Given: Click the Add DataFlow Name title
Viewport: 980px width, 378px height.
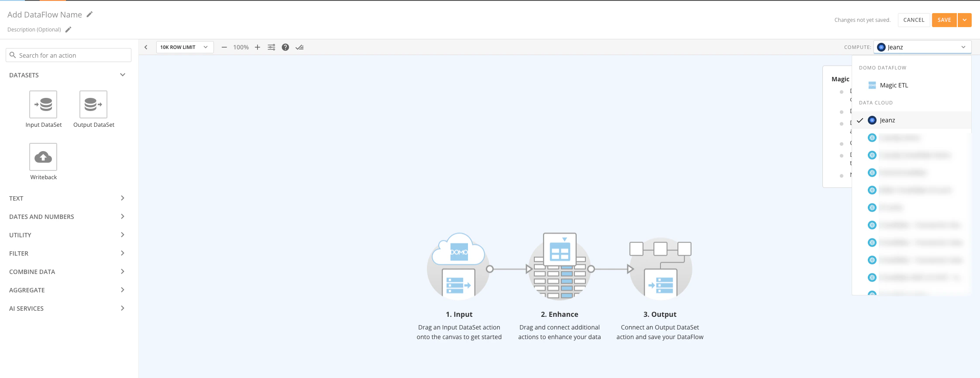Looking at the screenshot, I should (x=45, y=14).
